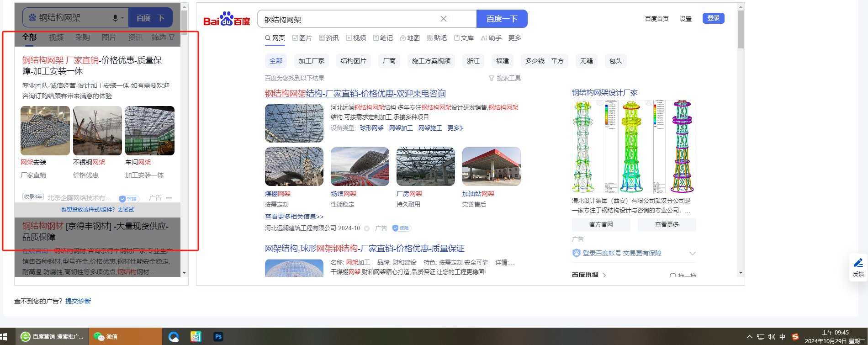Go to the 贴吧 tab
868x345 pixels.
tap(437, 38)
